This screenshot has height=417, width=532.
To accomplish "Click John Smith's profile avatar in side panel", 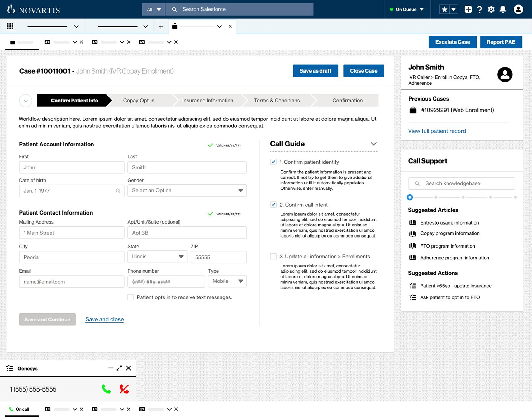I will click(x=505, y=74).
